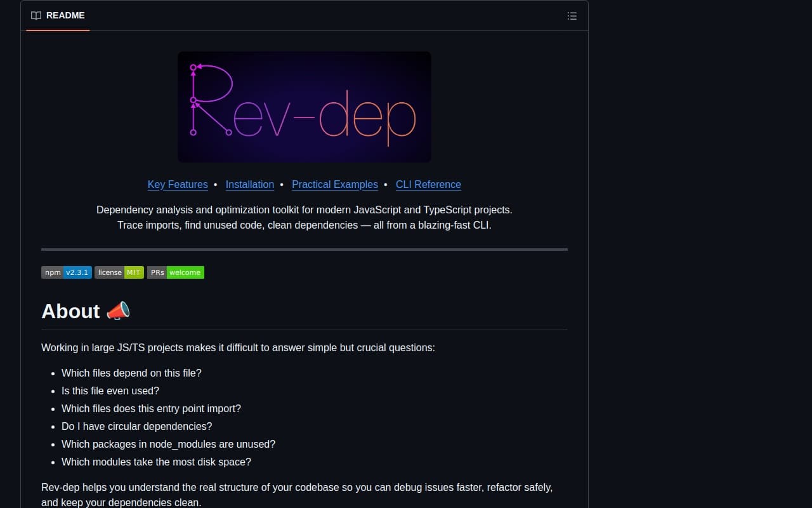
Task: Click the "license" label on the MIT badge
Action: (109, 272)
